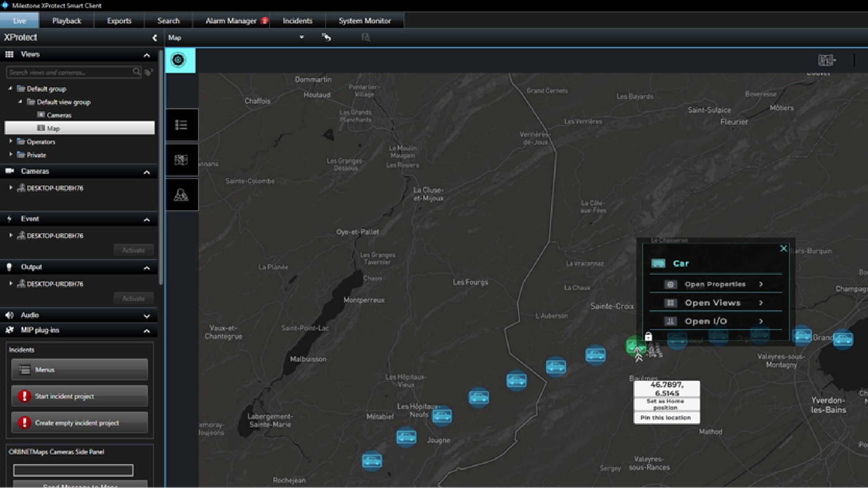Collapse the XProtect side panel
Viewport: 868px width, 488px height.
point(155,38)
